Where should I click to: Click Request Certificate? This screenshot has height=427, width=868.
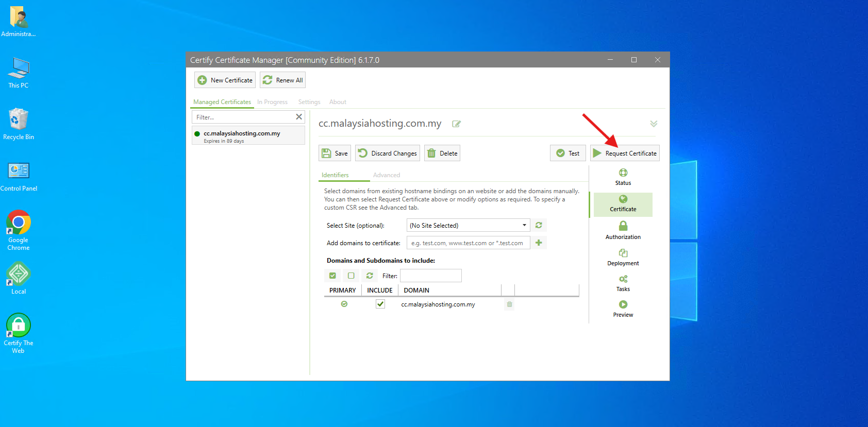pos(625,153)
